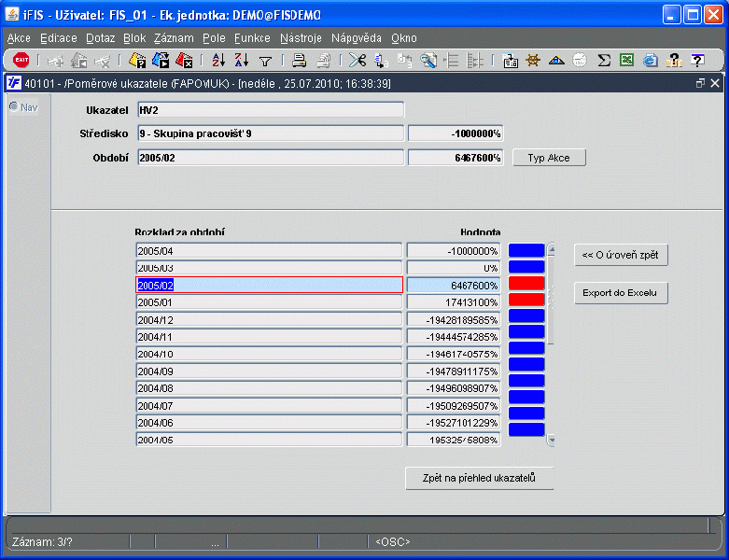The width and height of the screenshot is (729, 560).
Task: Click the -1000000% field beside Středisko
Action: click(456, 133)
